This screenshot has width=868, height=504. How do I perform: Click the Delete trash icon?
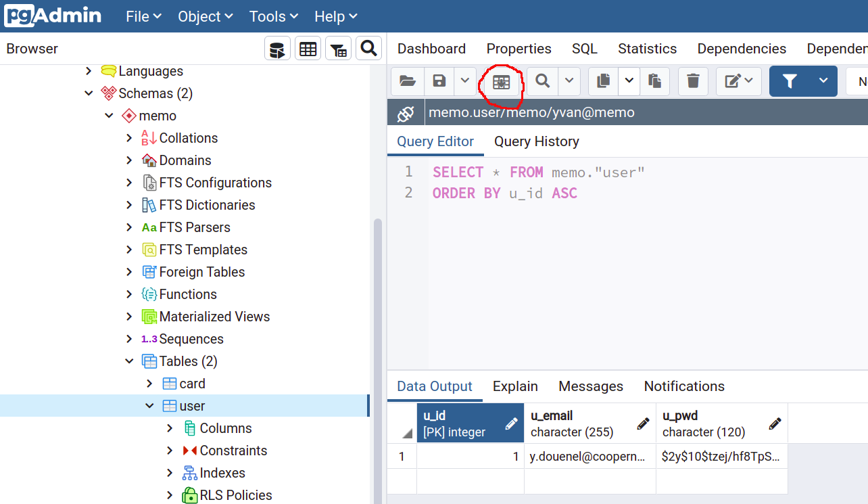point(693,81)
